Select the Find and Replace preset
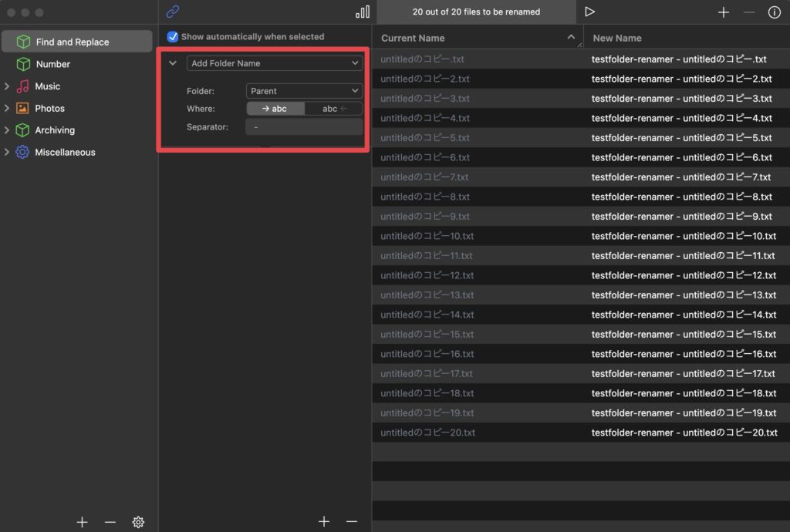790x532 pixels. (x=73, y=42)
